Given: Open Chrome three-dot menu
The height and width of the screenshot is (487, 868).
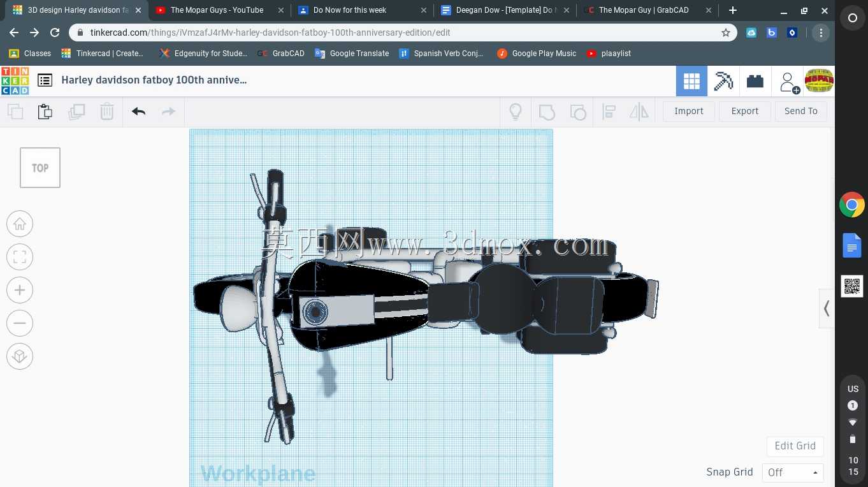Looking at the screenshot, I should point(821,33).
